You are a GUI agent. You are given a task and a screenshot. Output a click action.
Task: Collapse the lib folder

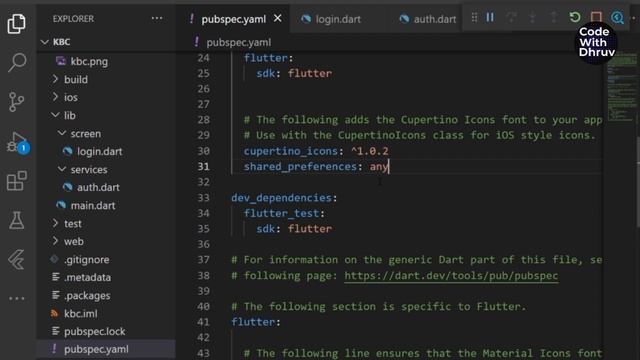[x=69, y=116]
